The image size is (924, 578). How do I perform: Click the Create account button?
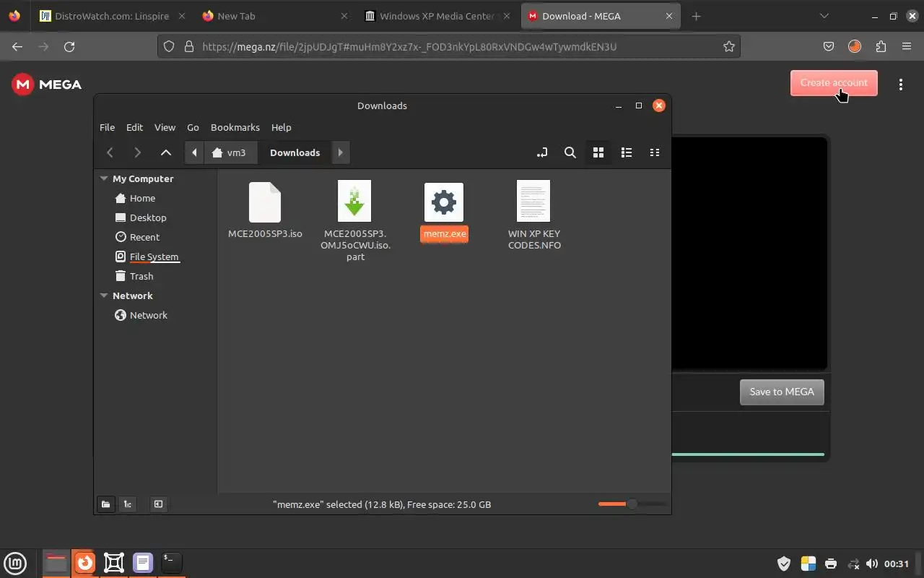834,82
